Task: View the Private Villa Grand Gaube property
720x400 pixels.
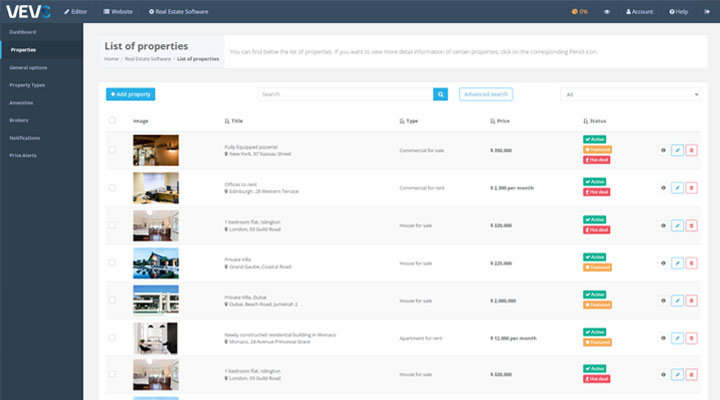Action: pyautogui.click(x=663, y=263)
